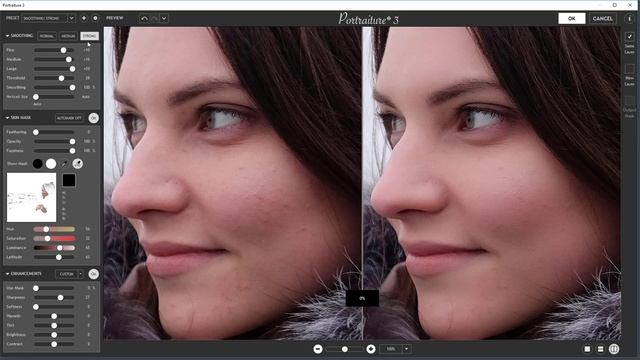The image size is (640, 360).
Task: Adjust the Luminance slider
Action: click(x=54, y=248)
